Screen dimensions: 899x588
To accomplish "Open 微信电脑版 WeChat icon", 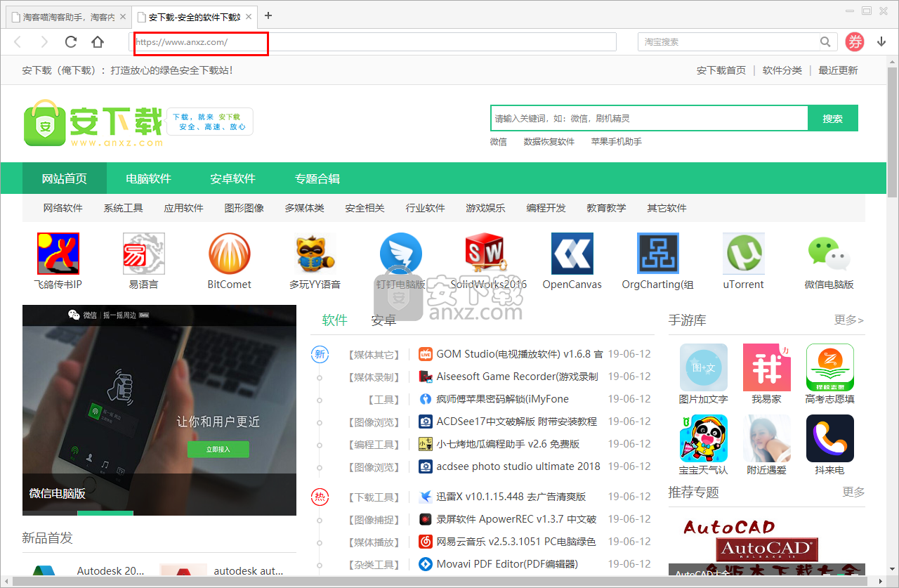I will [x=829, y=254].
